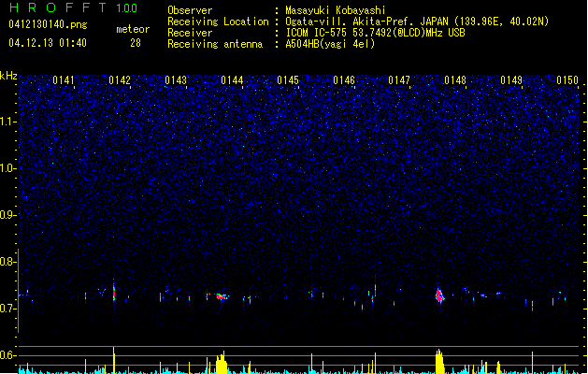Click the Receiving Location label

point(218,22)
